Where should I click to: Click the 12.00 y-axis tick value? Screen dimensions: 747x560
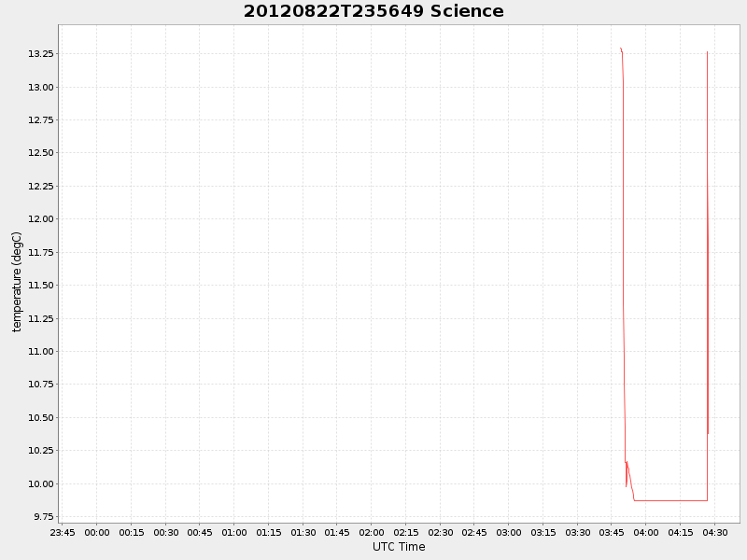coord(40,219)
